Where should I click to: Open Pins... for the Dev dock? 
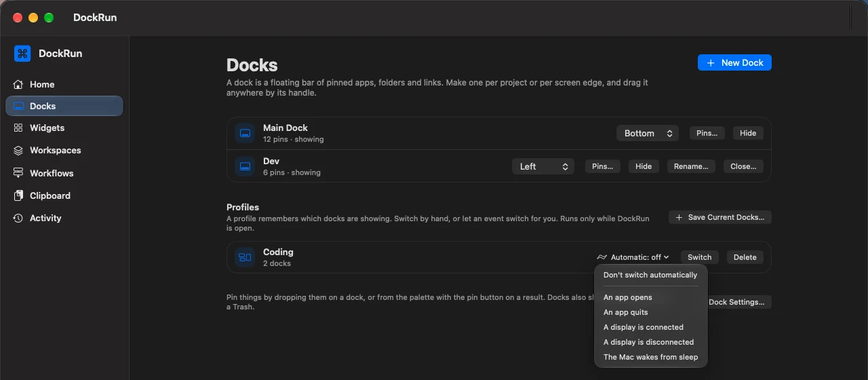(x=603, y=166)
